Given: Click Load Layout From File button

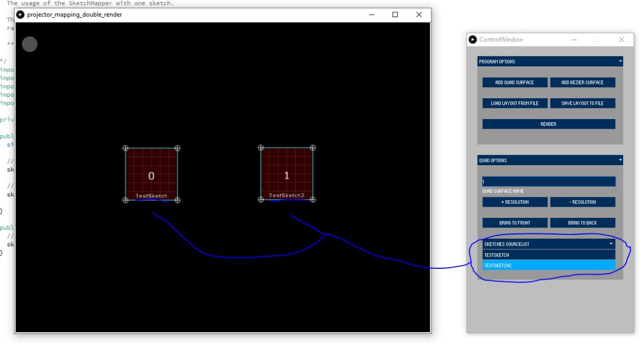Looking at the screenshot, I should pos(515,103).
